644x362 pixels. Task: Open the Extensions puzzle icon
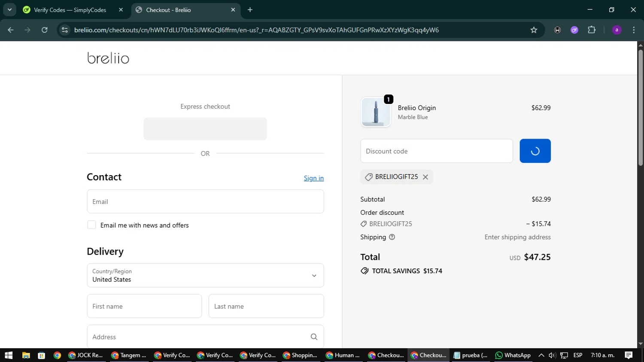tap(592, 30)
